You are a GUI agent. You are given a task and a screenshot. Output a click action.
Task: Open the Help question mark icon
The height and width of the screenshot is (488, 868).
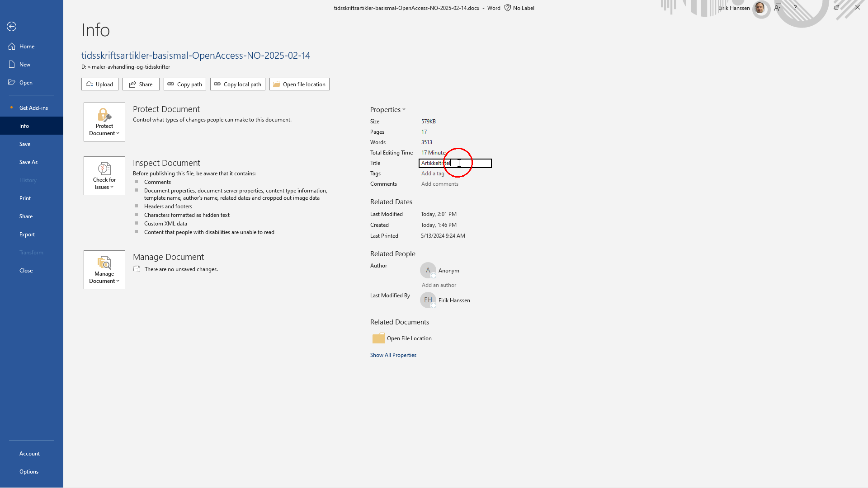point(795,8)
